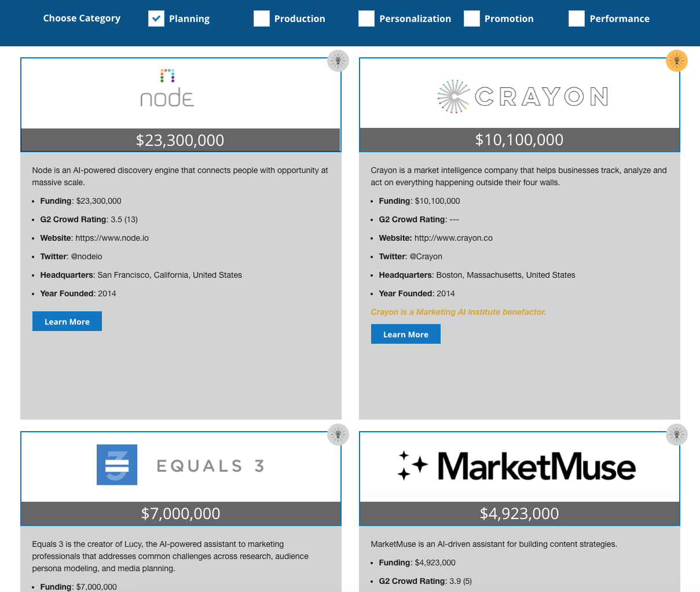The height and width of the screenshot is (592, 700).
Task: Click the http://www.crayon.co website text
Action: 453,238
